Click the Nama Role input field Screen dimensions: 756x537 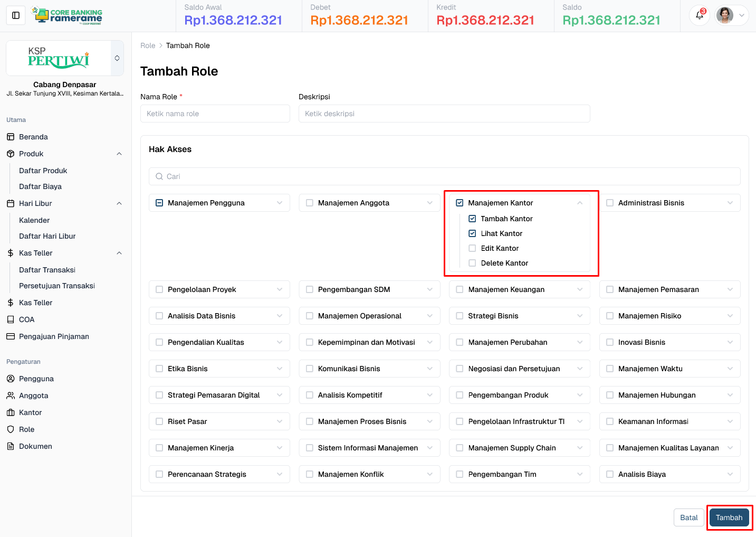coord(215,114)
